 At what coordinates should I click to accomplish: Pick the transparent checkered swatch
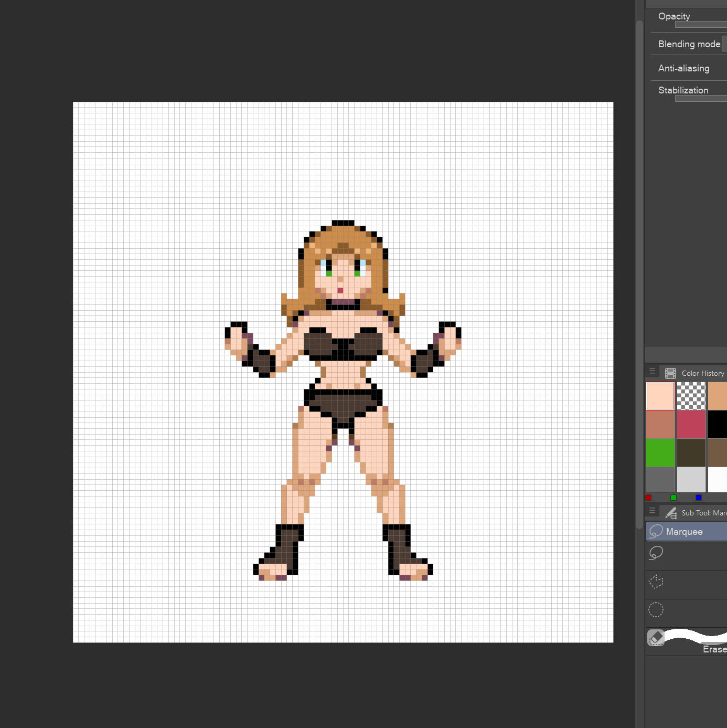[x=691, y=396]
